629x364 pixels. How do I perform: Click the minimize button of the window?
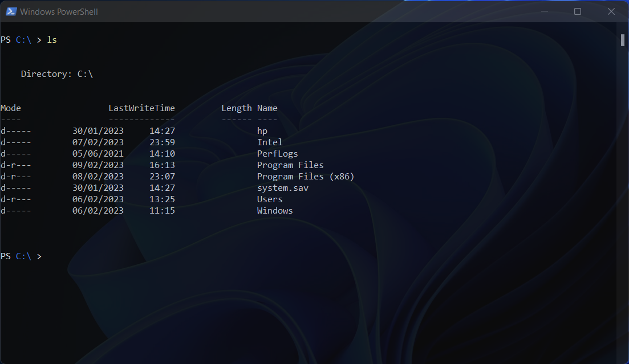click(x=544, y=11)
